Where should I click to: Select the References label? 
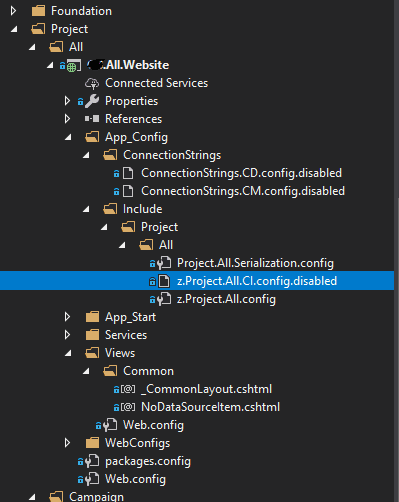[x=133, y=119]
